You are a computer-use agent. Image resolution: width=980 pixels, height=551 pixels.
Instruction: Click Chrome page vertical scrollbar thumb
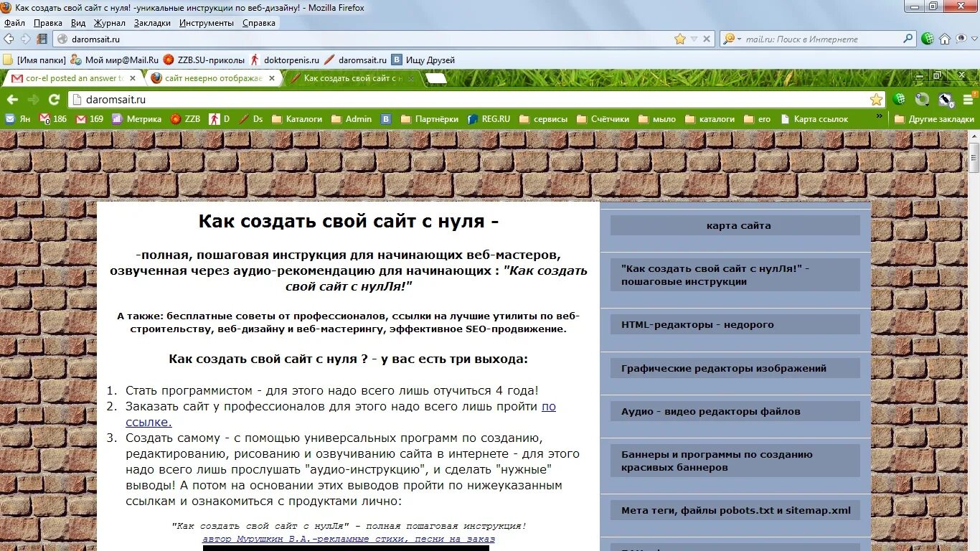coord(974,157)
